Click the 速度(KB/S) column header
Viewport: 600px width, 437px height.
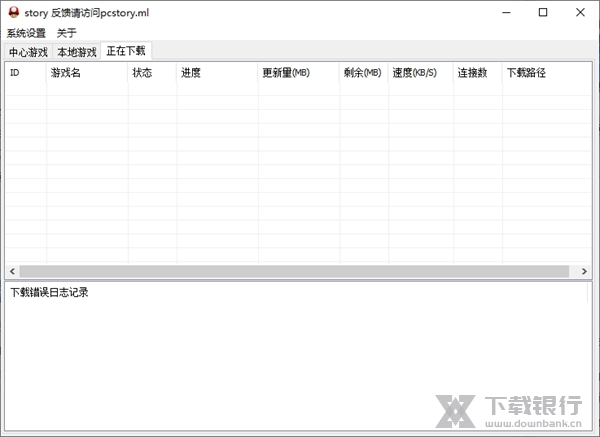421,73
